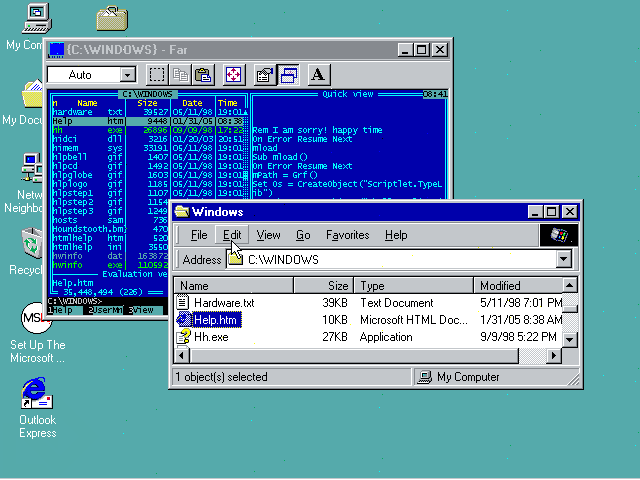Click Far panel Date column heading
Image resolution: width=640 pixels, height=480 pixels.
[192, 103]
